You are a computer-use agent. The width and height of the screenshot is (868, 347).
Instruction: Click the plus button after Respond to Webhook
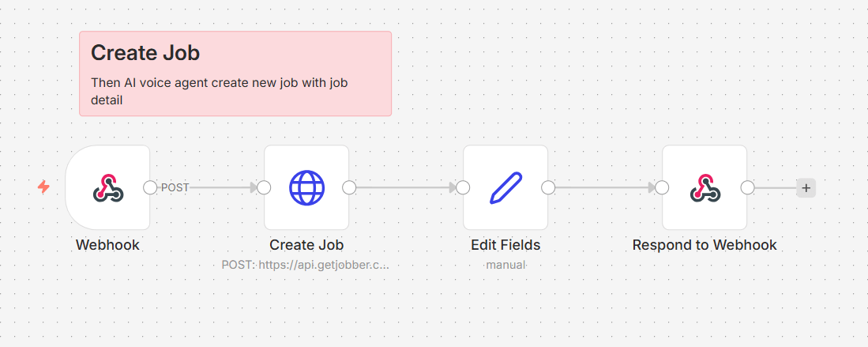point(806,188)
